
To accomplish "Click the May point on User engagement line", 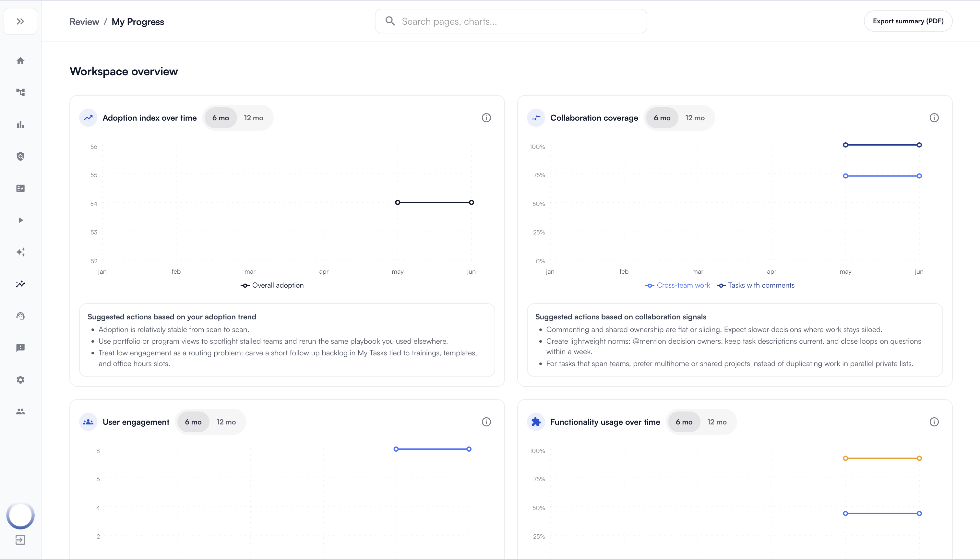I will click(x=396, y=449).
